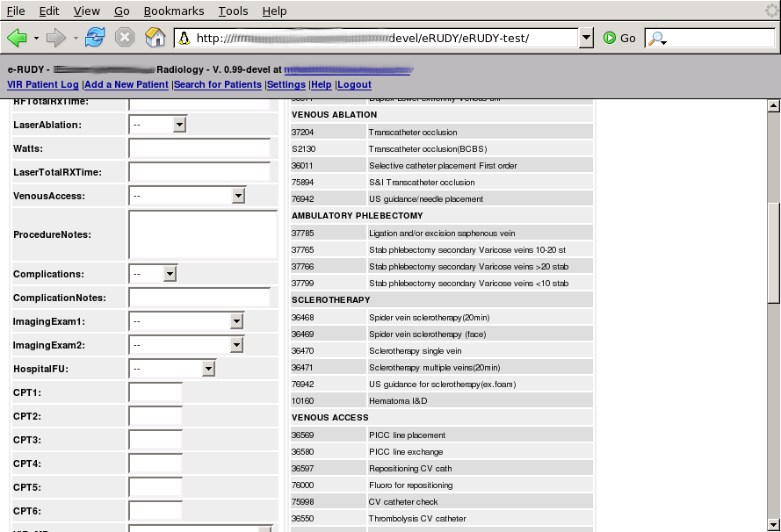Screen dimensions: 781x532
Task: Click code 37204 Transcatheter occlusion row
Action: pos(442,132)
